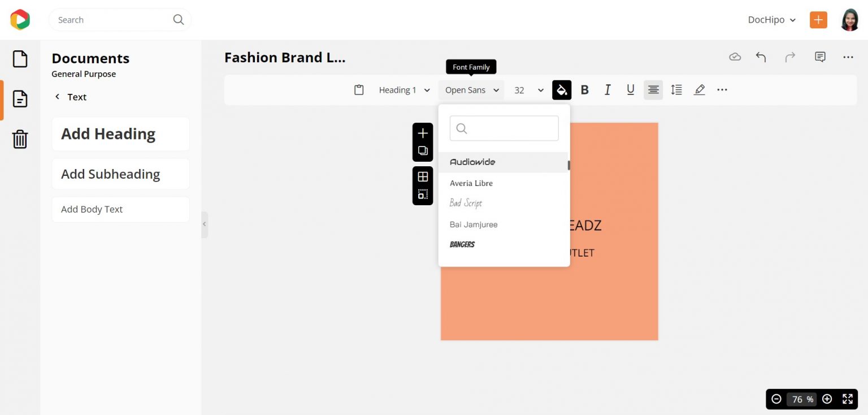Viewport: 868px width, 415px height.
Task: Select the grid layout icon on canvas
Action: click(x=423, y=176)
